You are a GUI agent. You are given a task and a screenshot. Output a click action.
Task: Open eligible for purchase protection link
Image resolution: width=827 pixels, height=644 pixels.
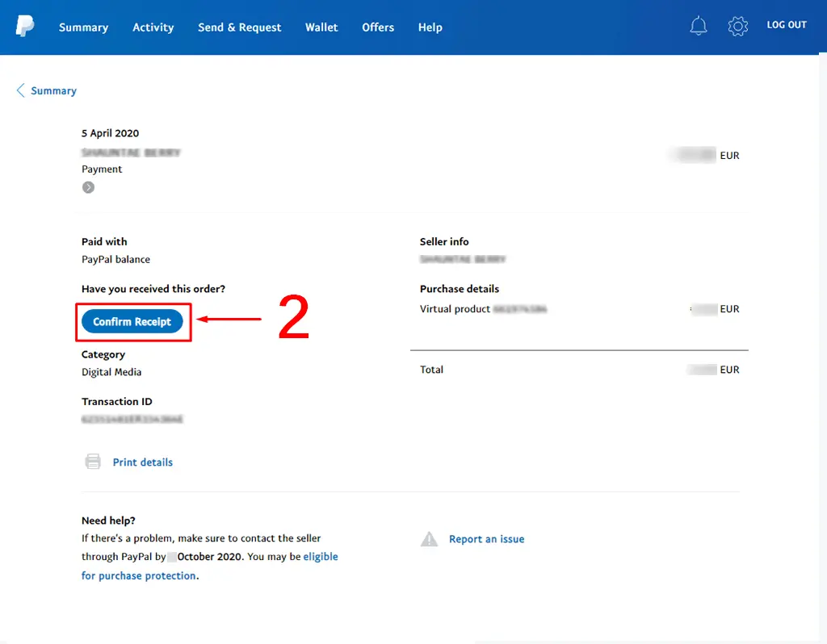(x=209, y=566)
